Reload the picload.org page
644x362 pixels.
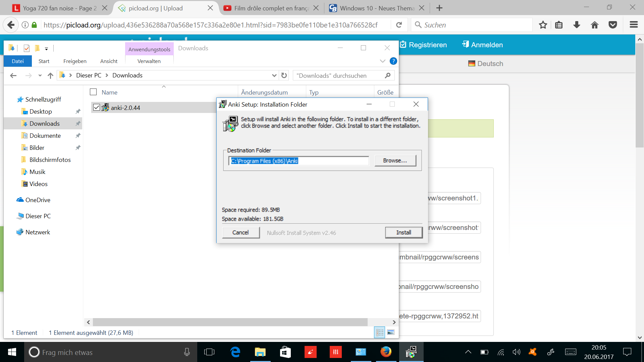399,25
